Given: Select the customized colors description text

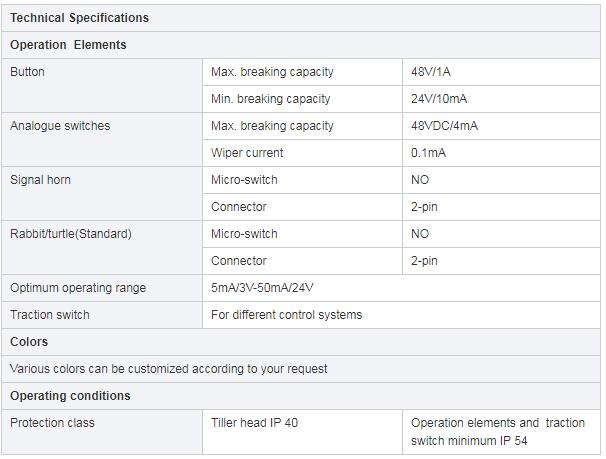Looking at the screenshot, I should tap(169, 369).
